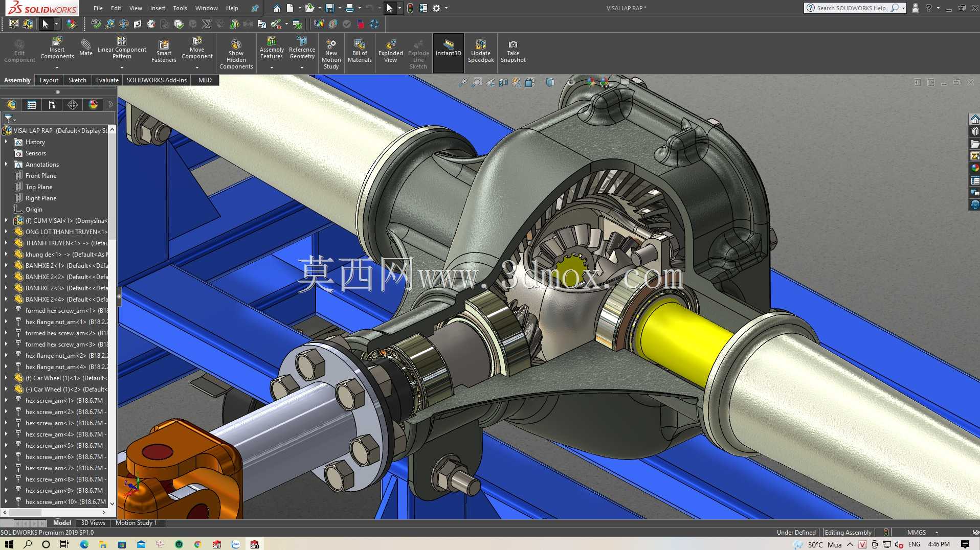
Task: Open the 3D Views bottom tab
Action: [x=93, y=523]
